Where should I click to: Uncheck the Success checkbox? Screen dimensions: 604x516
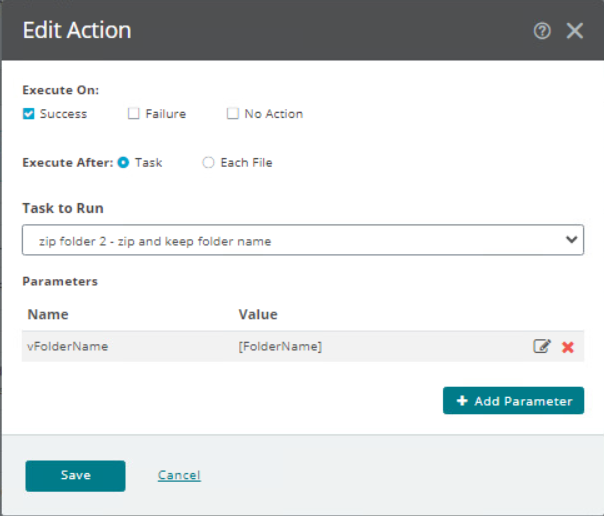pyautogui.click(x=29, y=114)
